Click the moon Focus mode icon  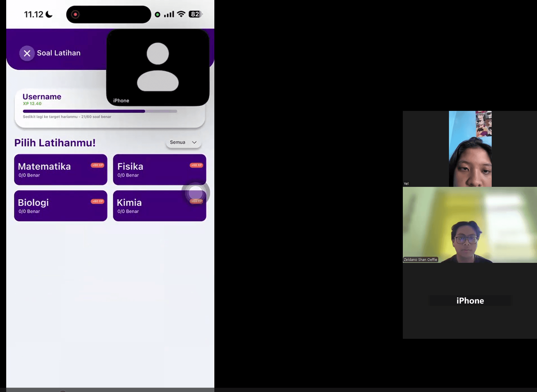(49, 14)
